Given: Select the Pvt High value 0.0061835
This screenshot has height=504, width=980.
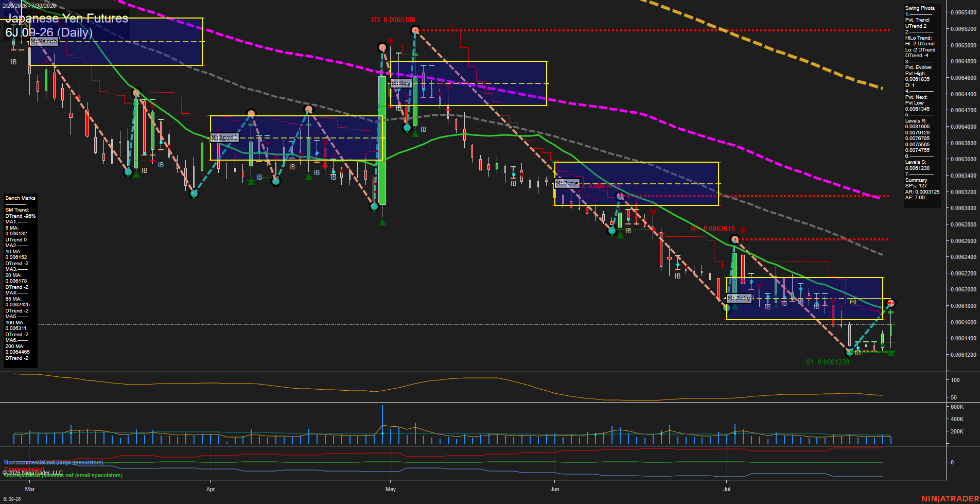Looking at the screenshot, I should click(918, 79).
